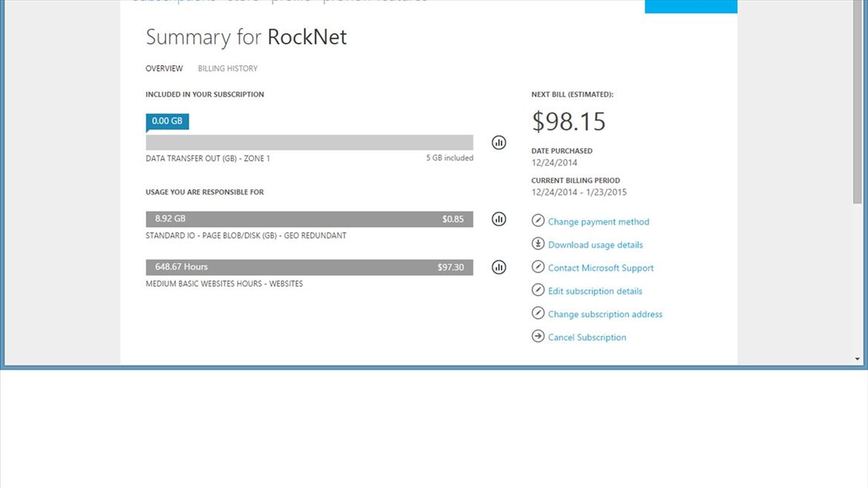Click the 648.67 Hours usage bar
Viewport: 868px width, 488px height.
309,267
